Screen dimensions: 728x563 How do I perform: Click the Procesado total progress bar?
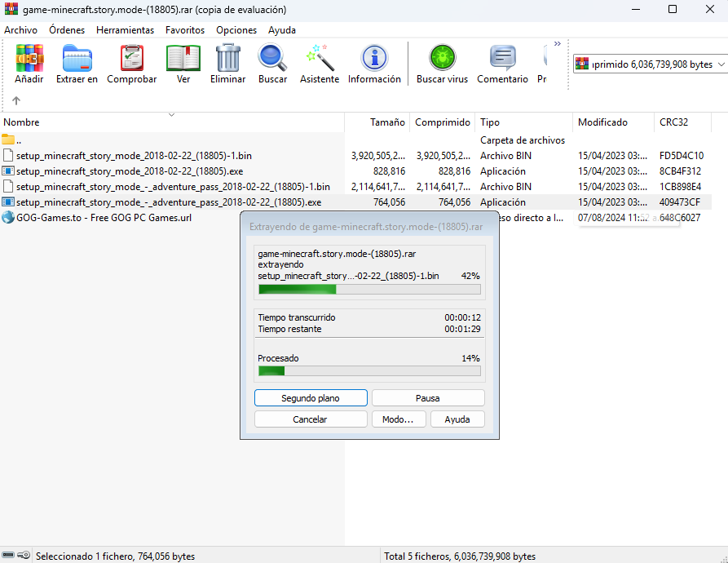(x=369, y=370)
